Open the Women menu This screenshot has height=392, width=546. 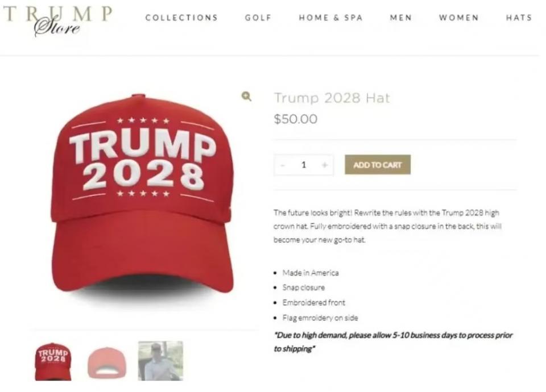[x=459, y=18]
